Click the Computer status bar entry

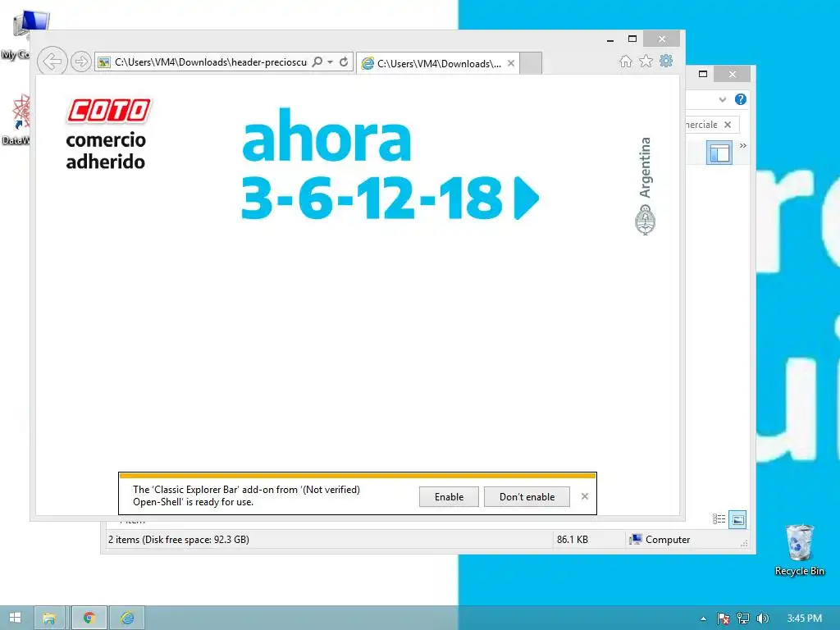(660, 540)
